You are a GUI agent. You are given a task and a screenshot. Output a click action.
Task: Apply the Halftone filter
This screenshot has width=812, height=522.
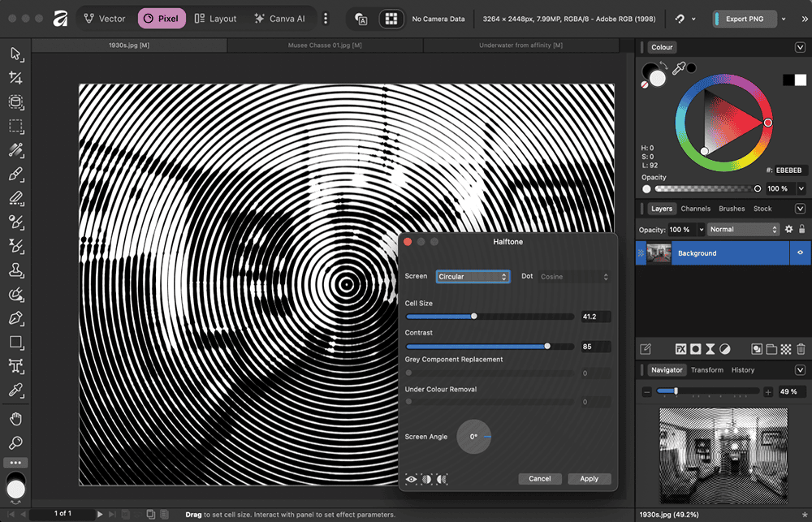coord(589,479)
